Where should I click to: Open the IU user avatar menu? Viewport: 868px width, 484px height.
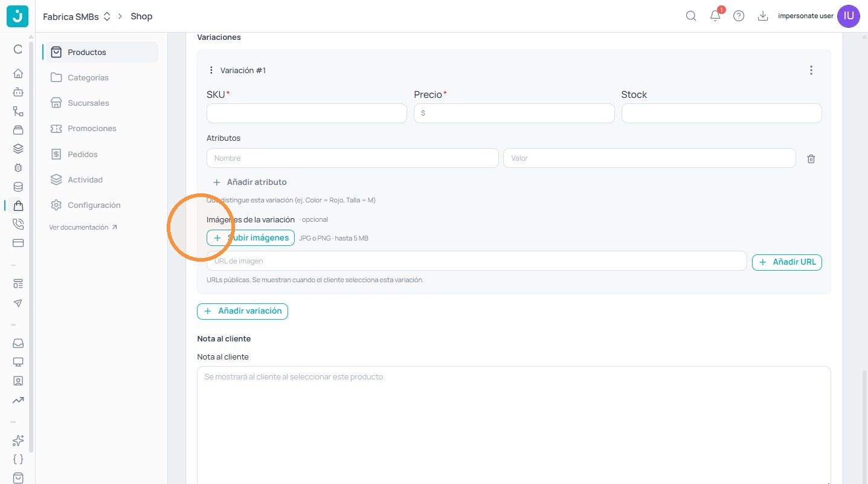(x=849, y=16)
